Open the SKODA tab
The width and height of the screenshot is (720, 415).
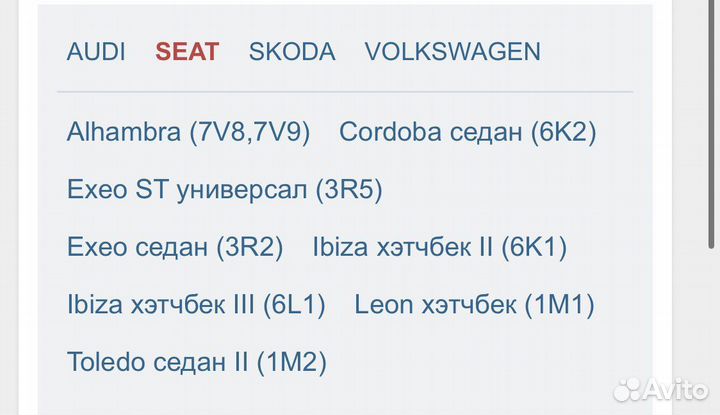(x=292, y=52)
